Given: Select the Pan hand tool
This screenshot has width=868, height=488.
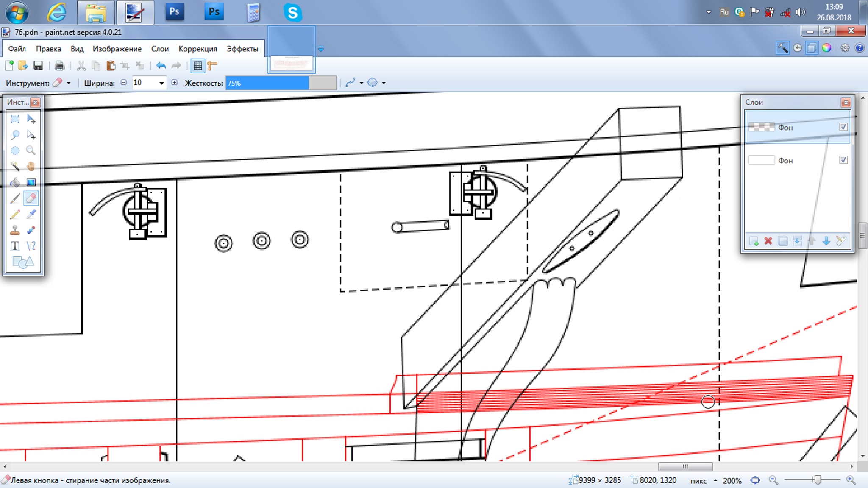Looking at the screenshot, I should coord(31,166).
